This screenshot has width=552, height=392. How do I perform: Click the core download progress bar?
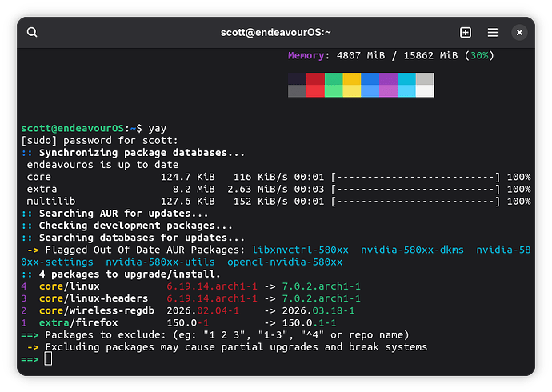pyautogui.click(x=415, y=177)
